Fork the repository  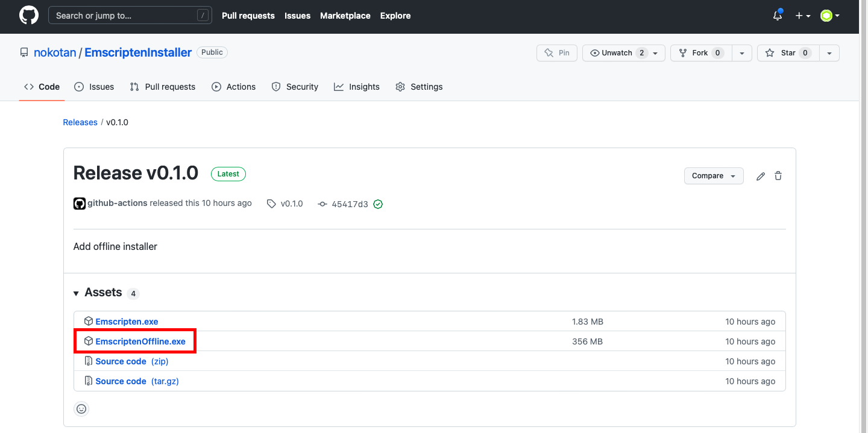701,53
